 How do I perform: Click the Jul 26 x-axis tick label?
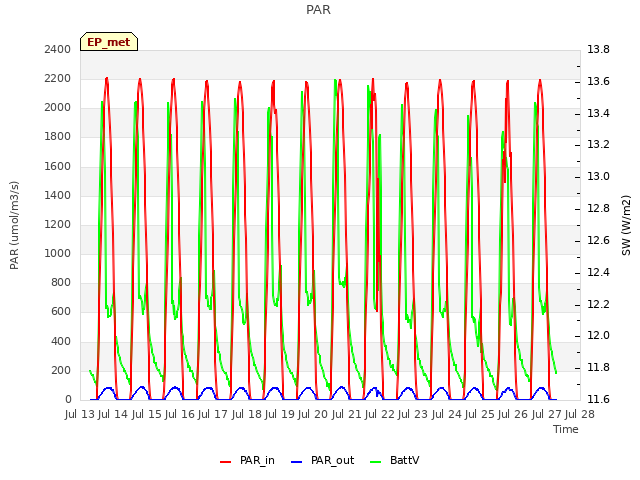pyautogui.click(x=513, y=414)
